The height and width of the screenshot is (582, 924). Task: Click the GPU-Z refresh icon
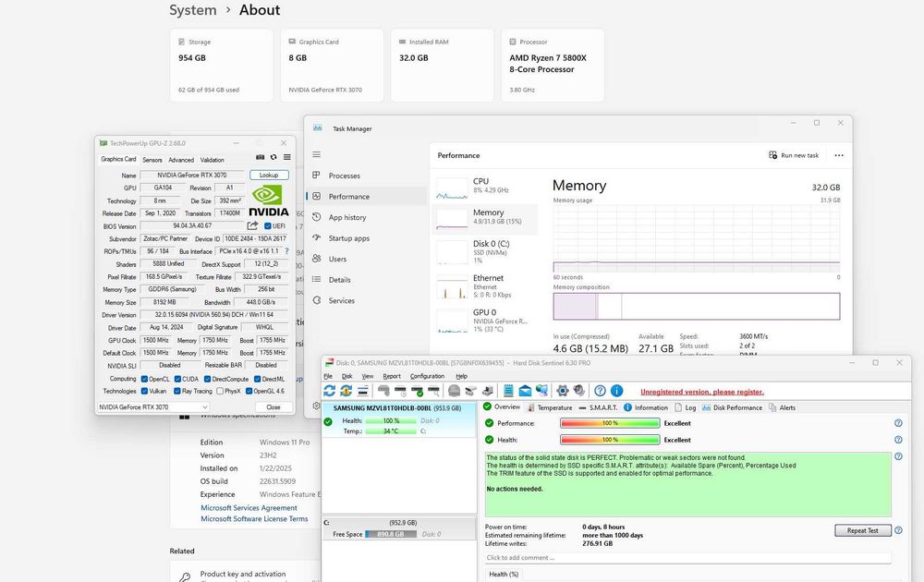coord(274,157)
